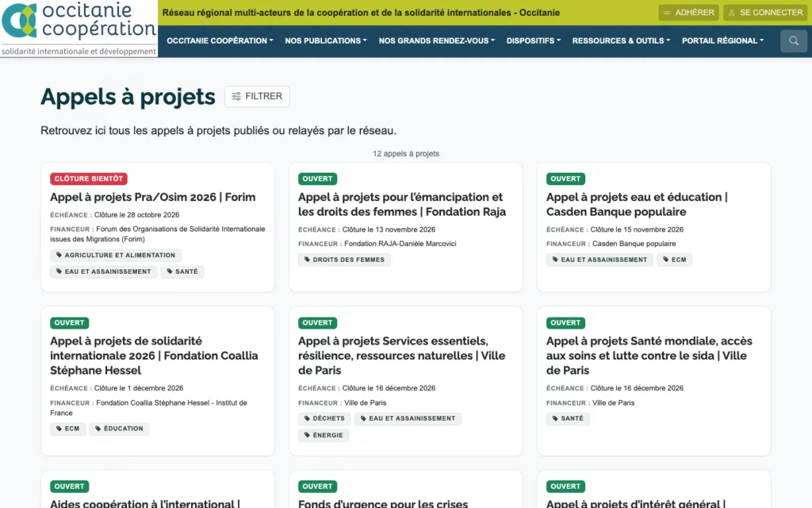Click OUVERT badge on intérêt général card
The height and width of the screenshot is (508, 812).
[x=565, y=487]
